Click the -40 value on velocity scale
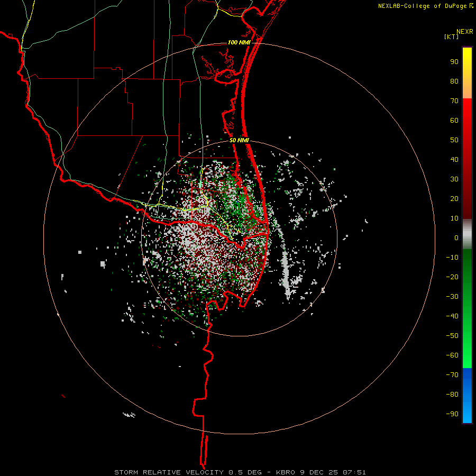The height and width of the screenshot is (476, 476). (x=452, y=316)
